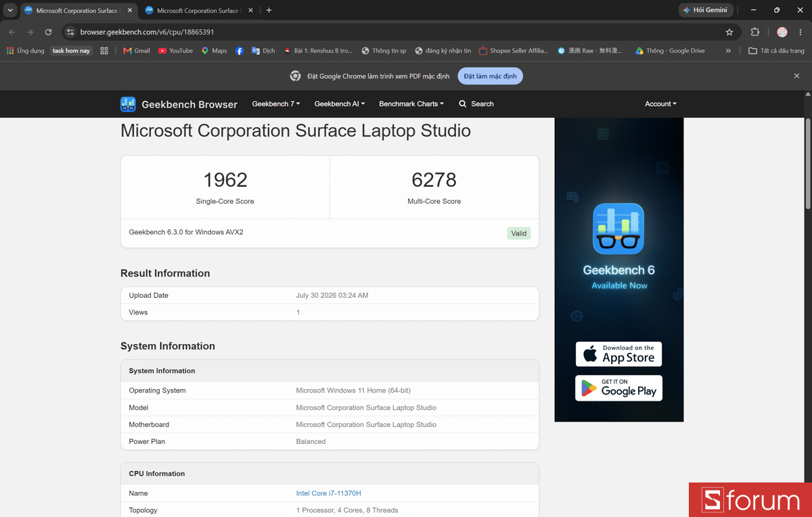Minimize the Chrome window
This screenshot has width=812, height=517.
753,10
